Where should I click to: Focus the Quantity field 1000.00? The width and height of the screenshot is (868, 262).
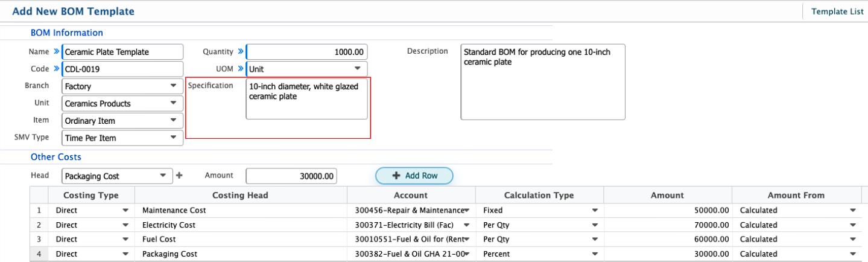pyautogui.click(x=306, y=52)
